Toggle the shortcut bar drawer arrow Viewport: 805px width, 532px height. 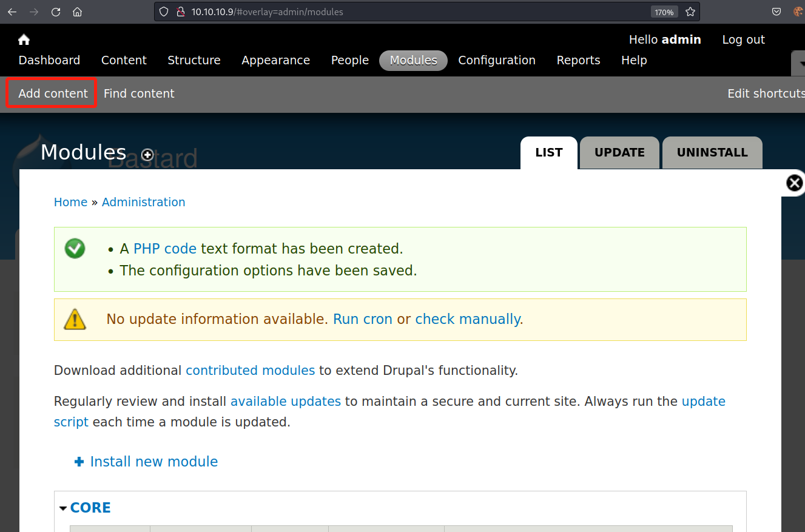pos(799,63)
